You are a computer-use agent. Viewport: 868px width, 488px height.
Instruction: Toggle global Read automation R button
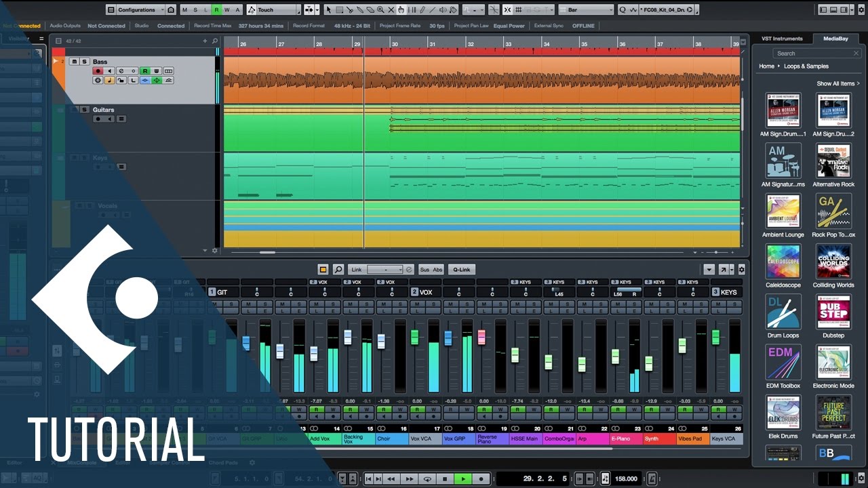point(216,9)
